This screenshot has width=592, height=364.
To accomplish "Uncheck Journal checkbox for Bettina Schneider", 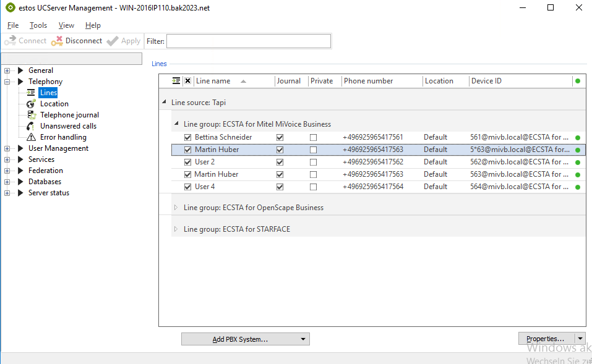I will click(x=280, y=137).
